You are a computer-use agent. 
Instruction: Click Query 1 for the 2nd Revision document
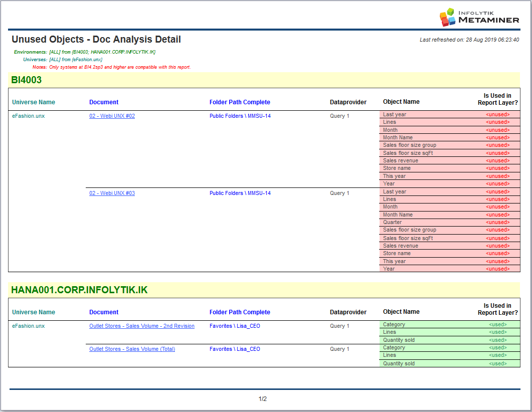[x=339, y=326]
